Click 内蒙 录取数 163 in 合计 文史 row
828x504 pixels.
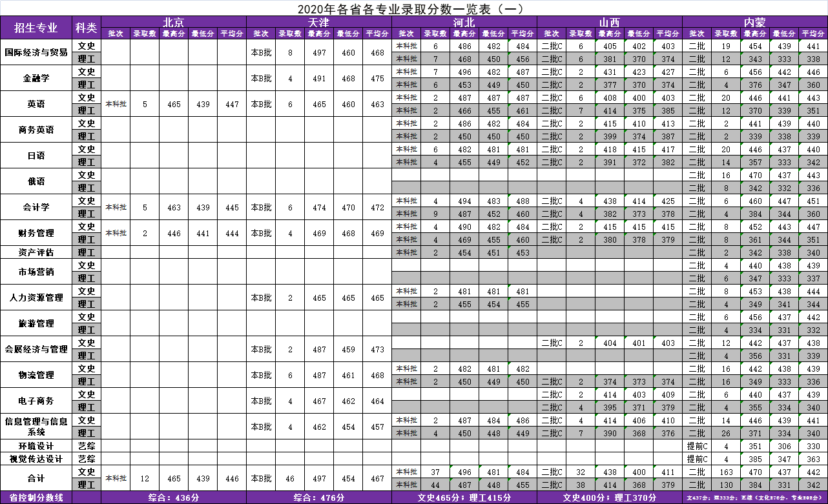tap(726, 472)
